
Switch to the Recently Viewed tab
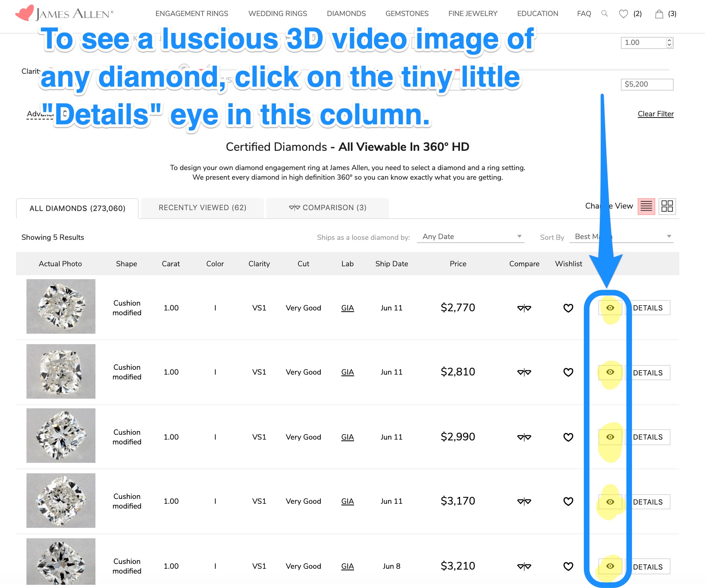coord(202,208)
